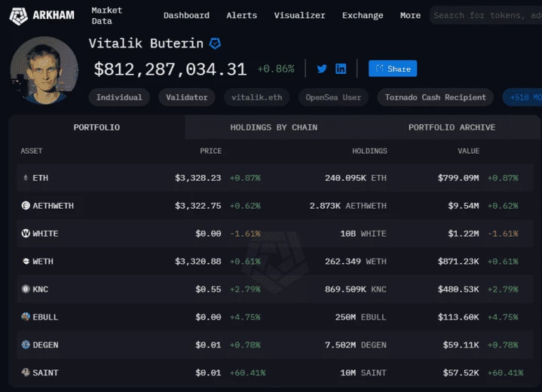The image size is (542, 392).
Task: Focus the token search field
Action: point(485,15)
